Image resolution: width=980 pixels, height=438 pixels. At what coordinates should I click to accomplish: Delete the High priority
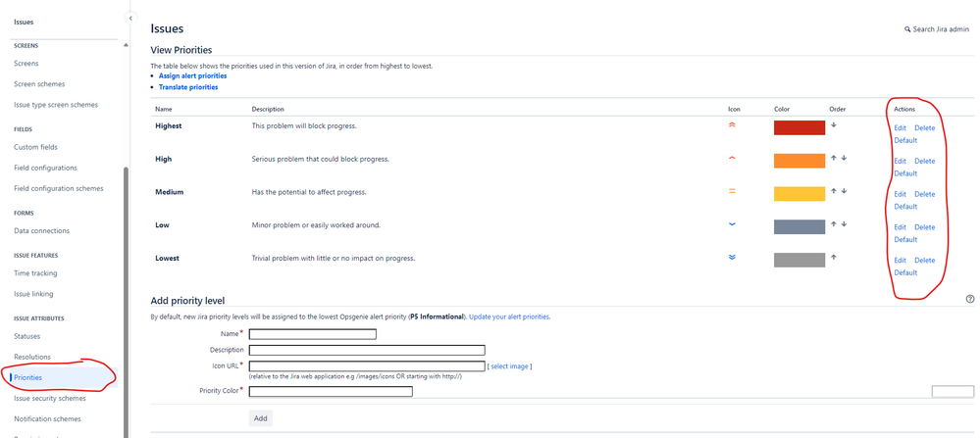tap(925, 161)
